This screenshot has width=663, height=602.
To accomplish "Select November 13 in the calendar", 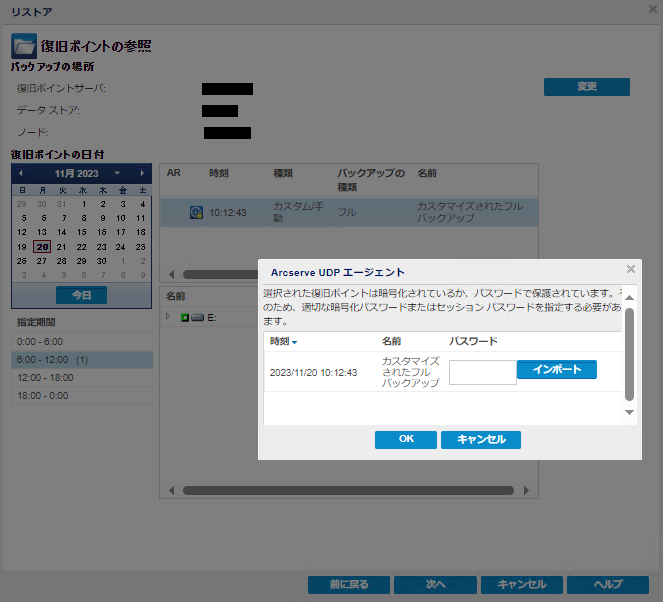I will 41,232.
